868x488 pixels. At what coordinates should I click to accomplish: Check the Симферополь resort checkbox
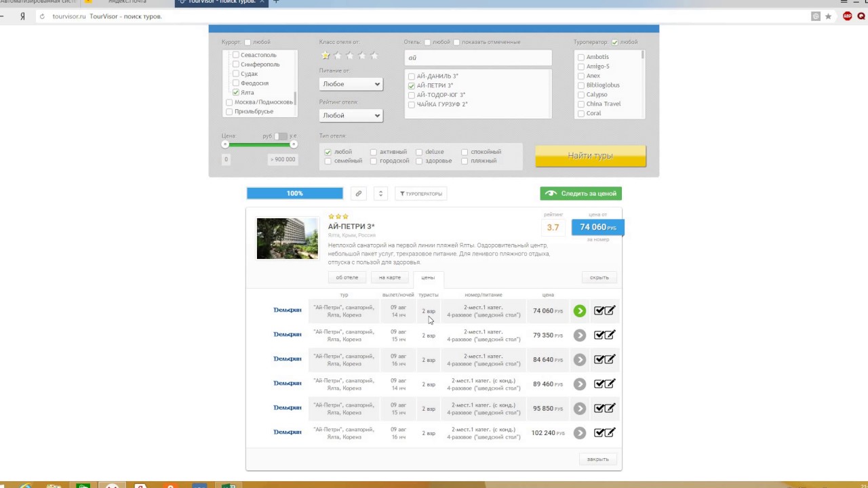tap(235, 64)
